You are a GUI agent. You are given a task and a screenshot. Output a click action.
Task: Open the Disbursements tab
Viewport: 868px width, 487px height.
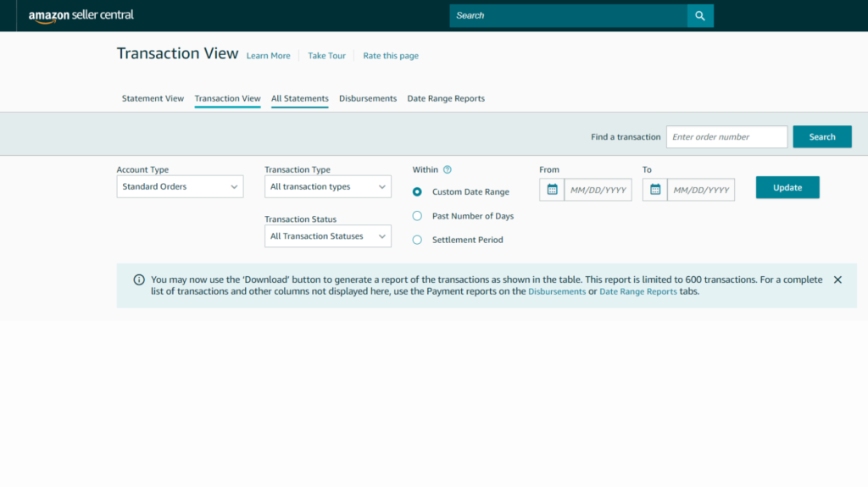point(368,98)
